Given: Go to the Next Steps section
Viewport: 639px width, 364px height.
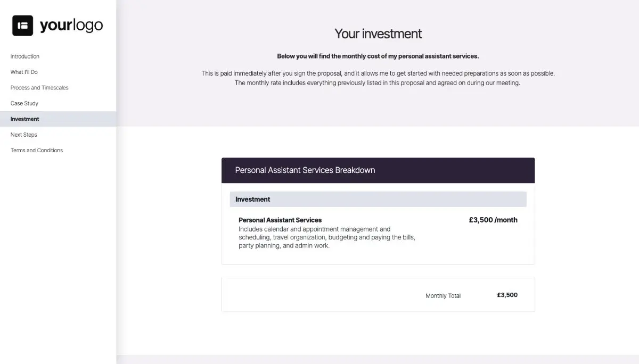Looking at the screenshot, I should pos(23,135).
